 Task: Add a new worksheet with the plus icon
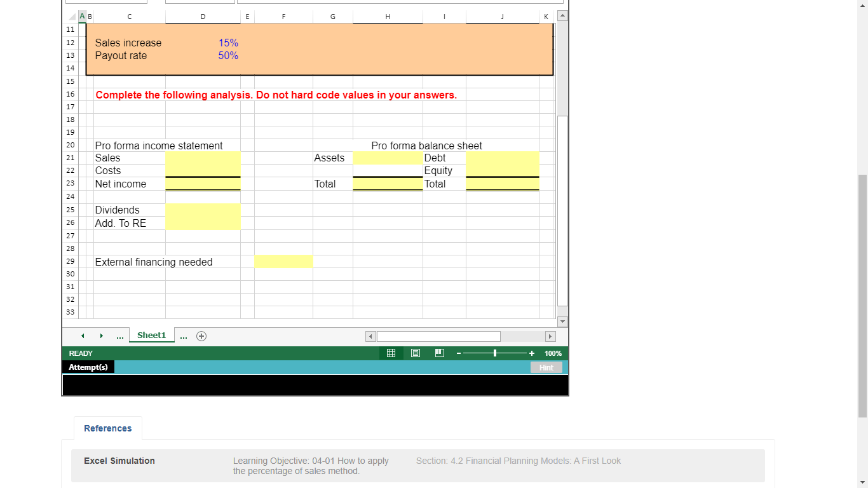(201, 335)
